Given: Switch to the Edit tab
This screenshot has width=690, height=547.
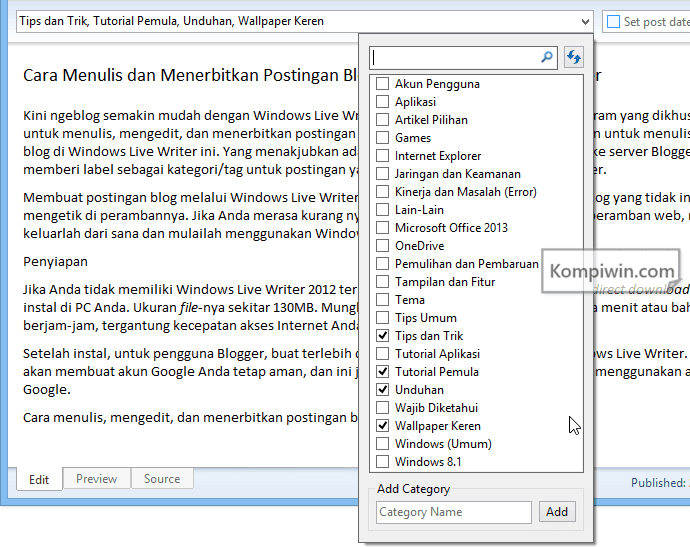Looking at the screenshot, I should click(x=39, y=479).
